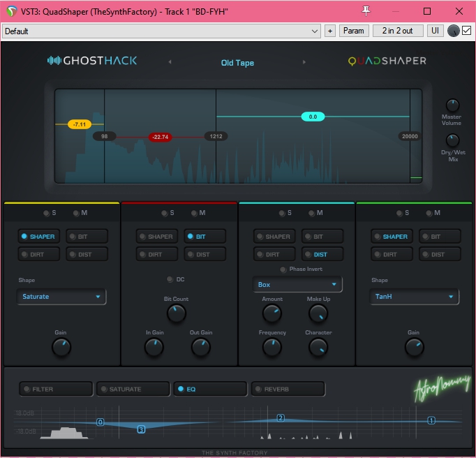476x458 pixels.
Task: Click the previous preset arrow
Action: [170, 62]
